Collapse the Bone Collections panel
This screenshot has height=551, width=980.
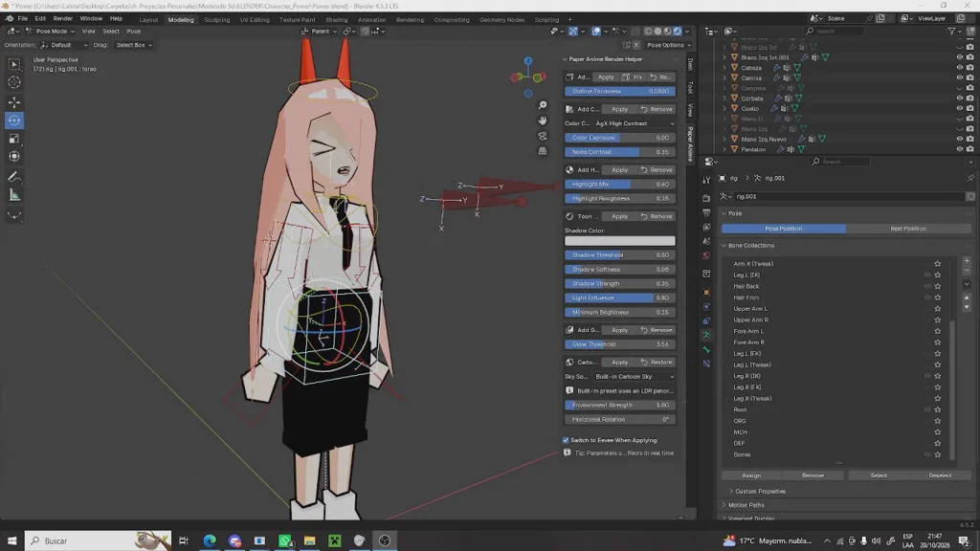(x=724, y=246)
